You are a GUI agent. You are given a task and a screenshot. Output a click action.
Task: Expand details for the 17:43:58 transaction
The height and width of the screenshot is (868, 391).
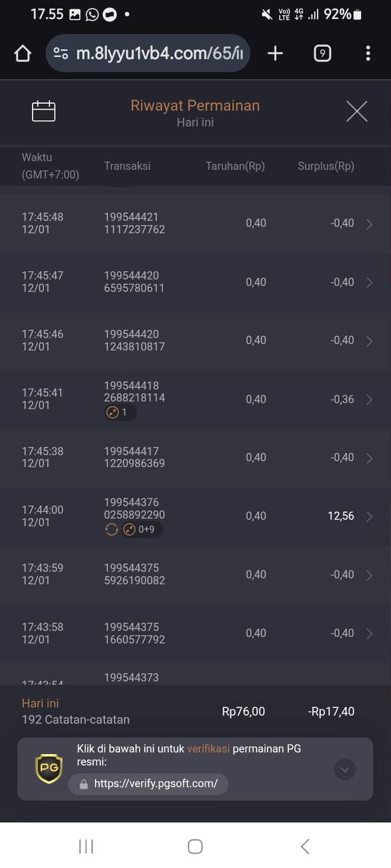[x=369, y=633]
